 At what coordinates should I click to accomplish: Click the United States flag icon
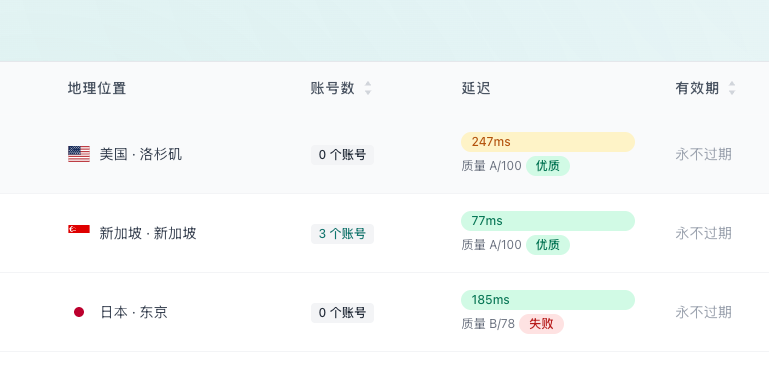(79, 154)
